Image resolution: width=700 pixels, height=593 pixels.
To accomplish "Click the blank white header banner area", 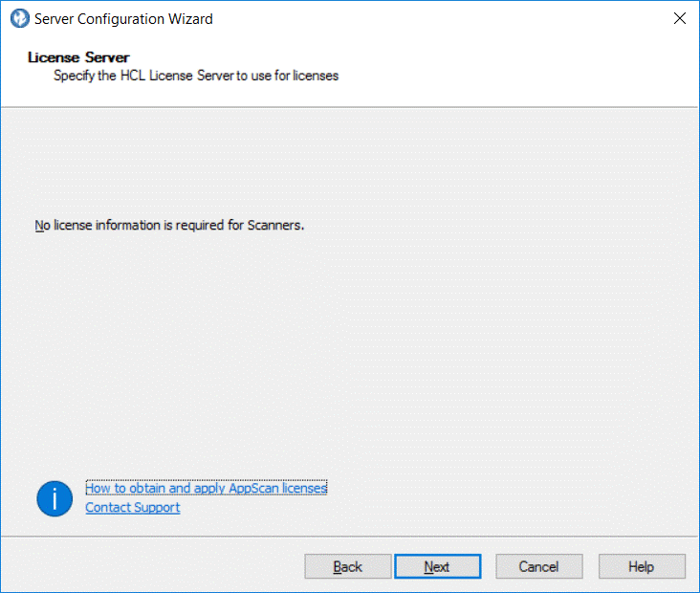I will [526, 72].
